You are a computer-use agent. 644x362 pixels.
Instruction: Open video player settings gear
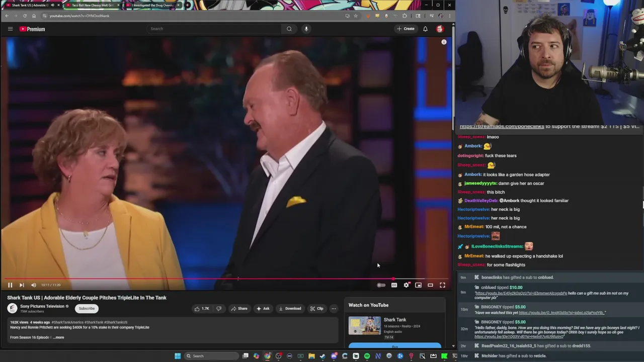click(406, 285)
